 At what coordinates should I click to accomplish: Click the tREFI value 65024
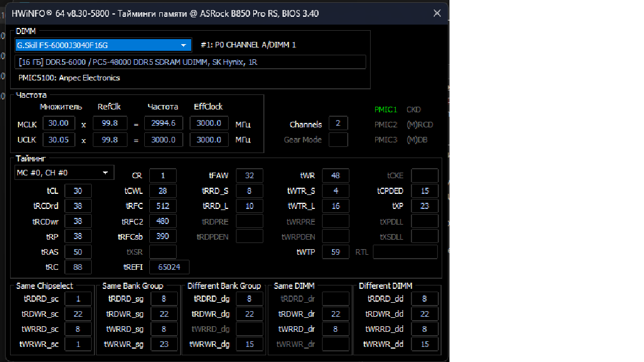(x=169, y=267)
